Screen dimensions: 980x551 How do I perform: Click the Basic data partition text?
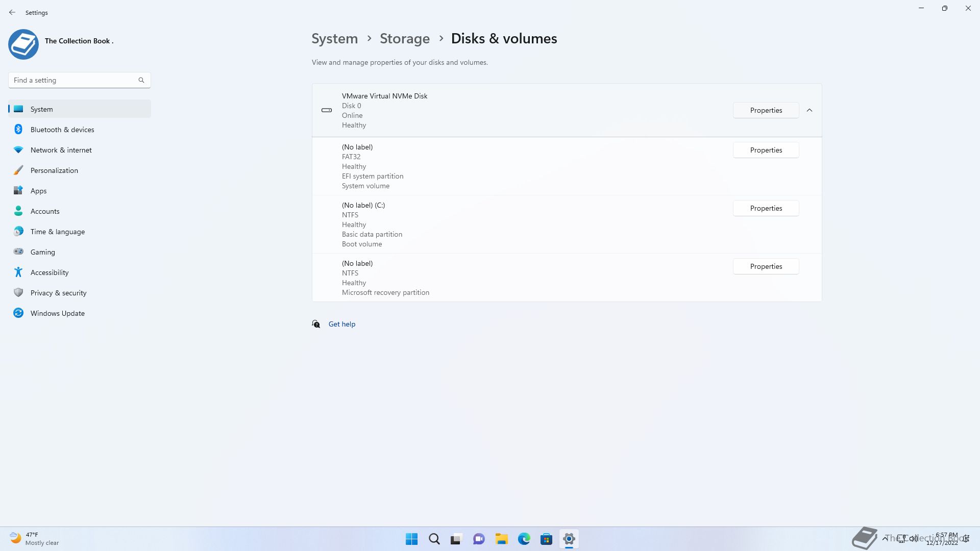coord(372,234)
